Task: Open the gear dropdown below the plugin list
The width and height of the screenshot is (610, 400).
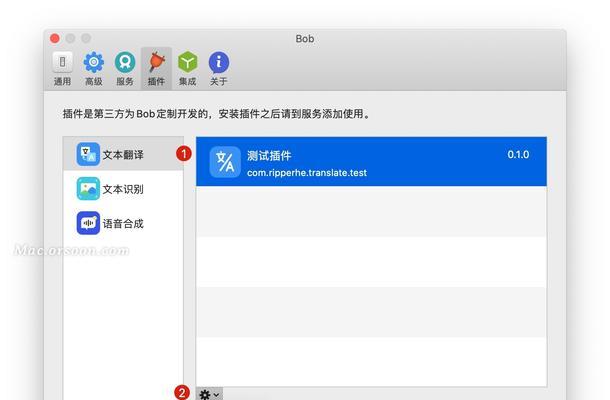Action: (x=209, y=394)
